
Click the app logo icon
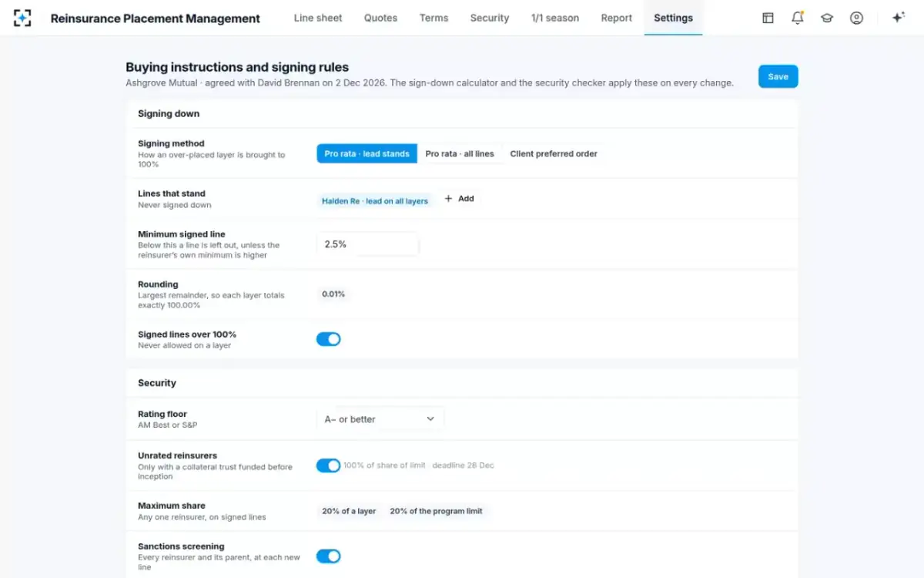[22, 18]
